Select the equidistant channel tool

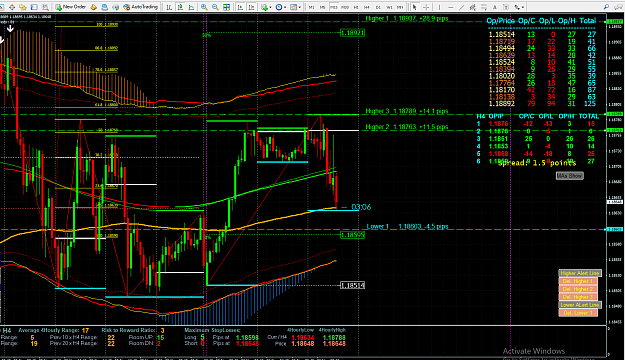point(473,7)
